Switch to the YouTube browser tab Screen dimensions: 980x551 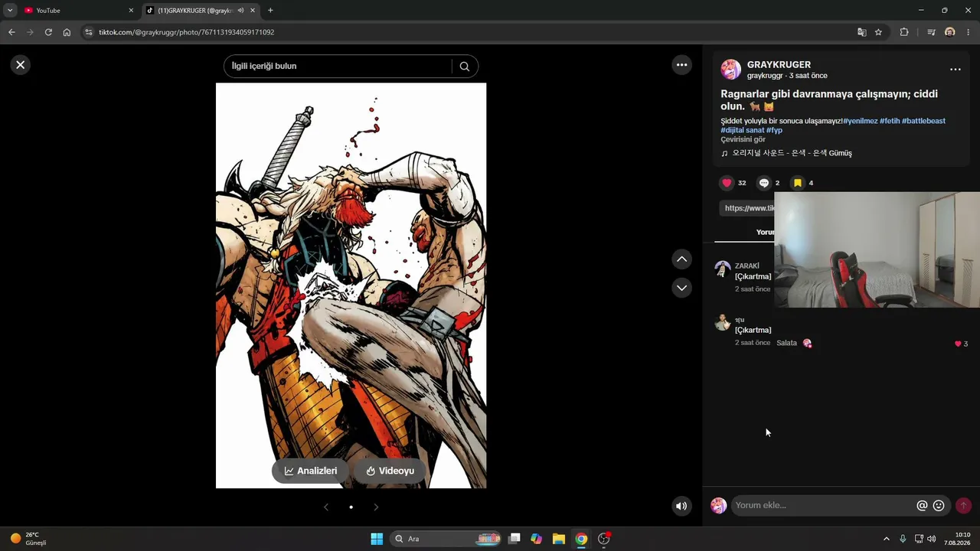click(x=78, y=11)
